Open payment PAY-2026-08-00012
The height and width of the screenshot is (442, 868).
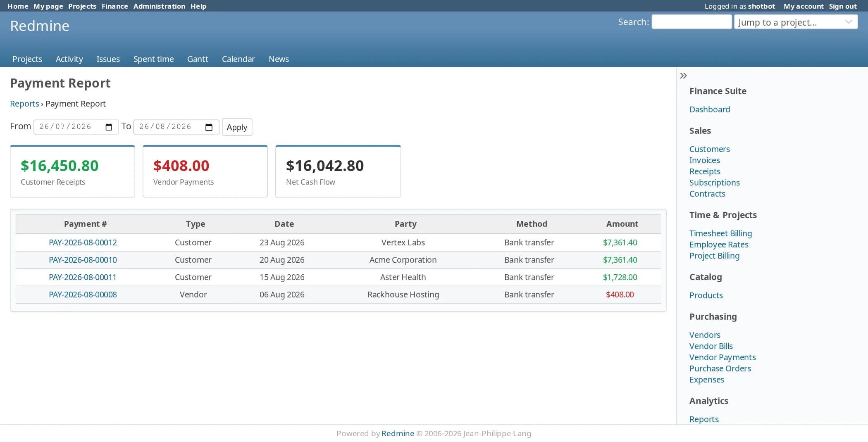[x=83, y=242]
